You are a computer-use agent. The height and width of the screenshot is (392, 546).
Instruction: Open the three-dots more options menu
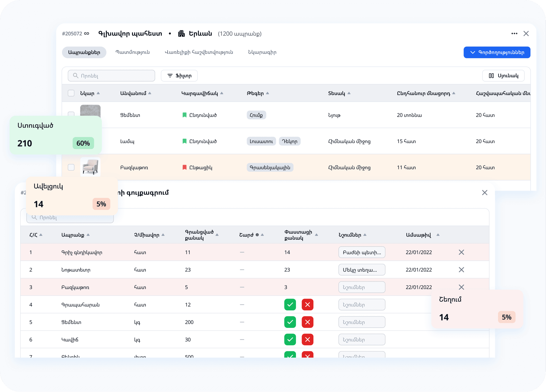pyautogui.click(x=514, y=34)
